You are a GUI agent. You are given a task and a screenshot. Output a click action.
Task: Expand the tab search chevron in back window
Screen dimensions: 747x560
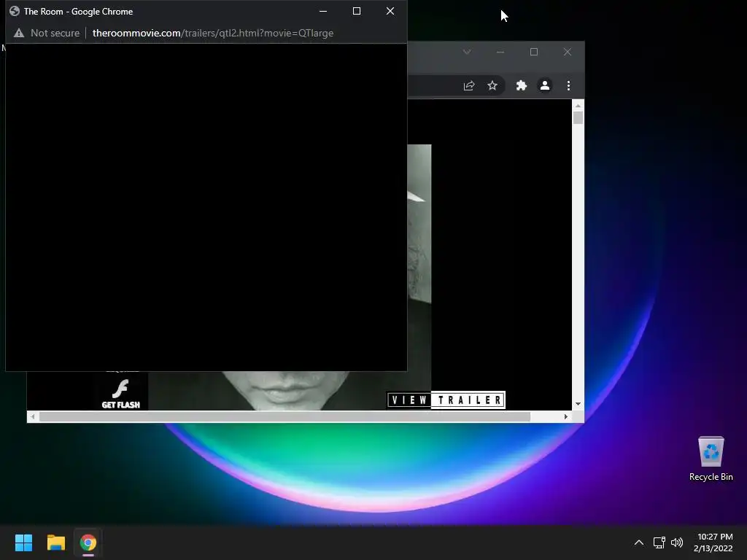click(467, 52)
